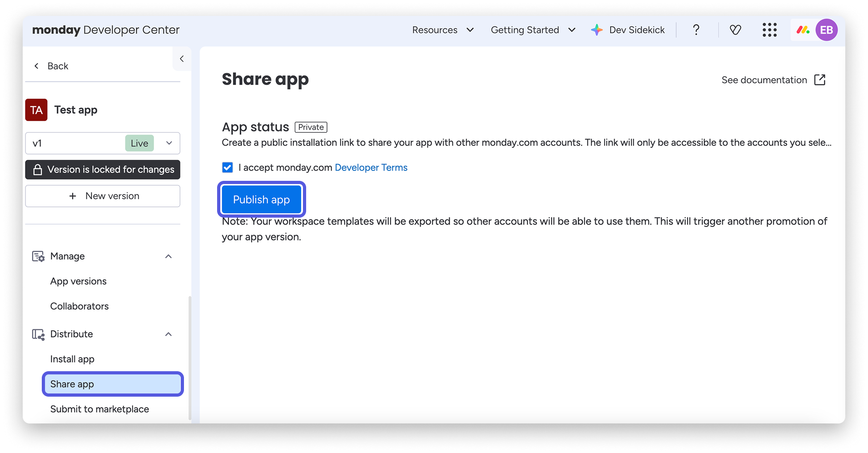This screenshot has width=868, height=453.
Task: Click the Test app name
Action: (76, 110)
